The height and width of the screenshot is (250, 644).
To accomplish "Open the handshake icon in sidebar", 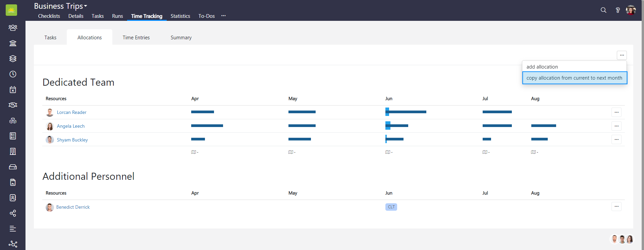I will 13,105.
